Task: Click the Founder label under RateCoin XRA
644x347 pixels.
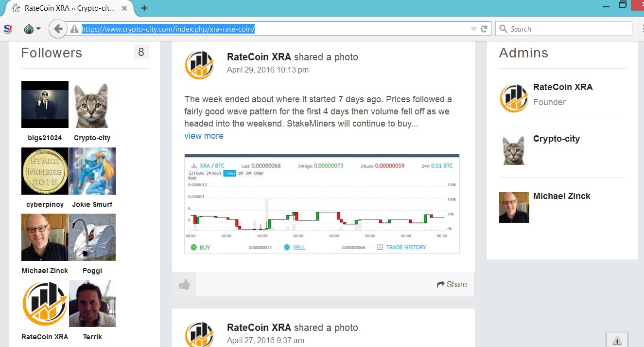Action: [549, 102]
